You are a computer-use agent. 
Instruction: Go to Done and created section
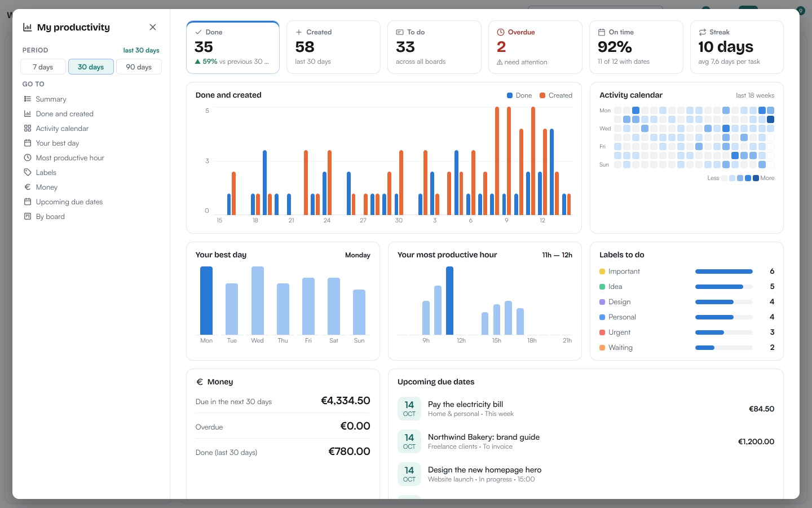tap(91, 113)
